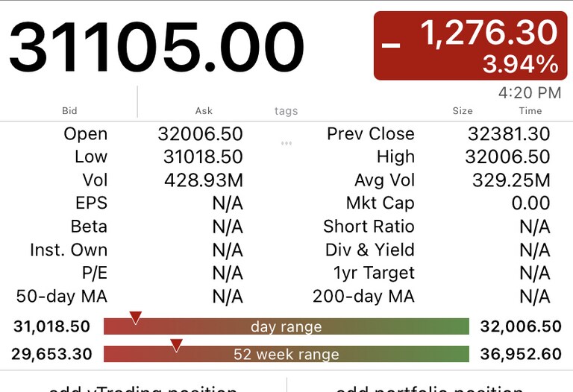The height and width of the screenshot is (392, 573).
Task: Tap the Prev Close value 32381.30
Action: pos(509,134)
